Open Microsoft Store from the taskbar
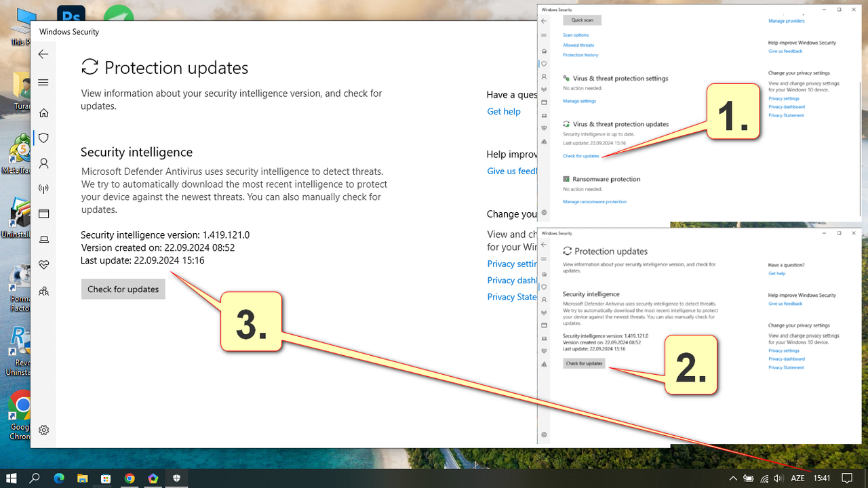The height and width of the screenshot is (488, 868). pyautogui.click(x=106, y=478)
